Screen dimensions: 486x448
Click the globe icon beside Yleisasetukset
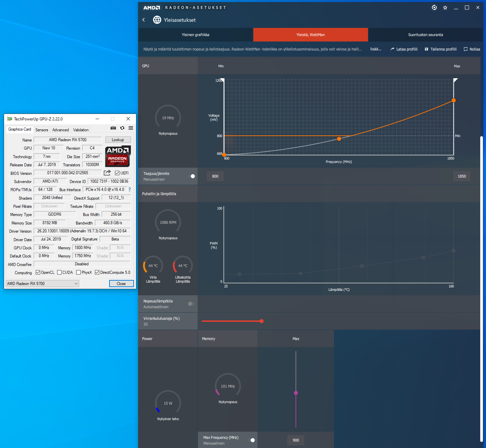click(157, 20)
